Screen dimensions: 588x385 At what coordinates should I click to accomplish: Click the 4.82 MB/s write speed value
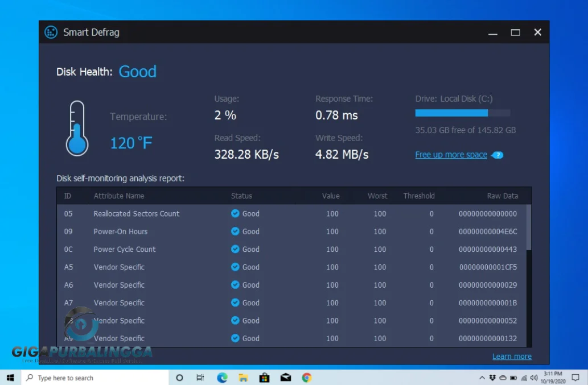click(342, 154)
